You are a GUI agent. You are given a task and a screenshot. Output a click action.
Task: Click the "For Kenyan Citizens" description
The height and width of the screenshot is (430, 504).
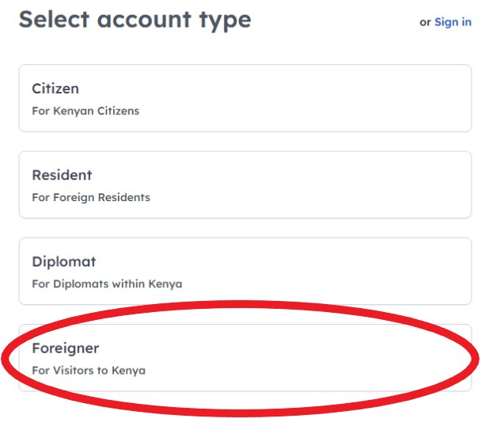85,111
